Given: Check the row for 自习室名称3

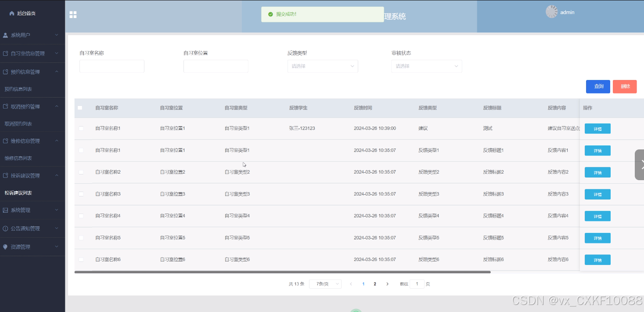Looking at the screenshot, I should click(x=81, y=194).
